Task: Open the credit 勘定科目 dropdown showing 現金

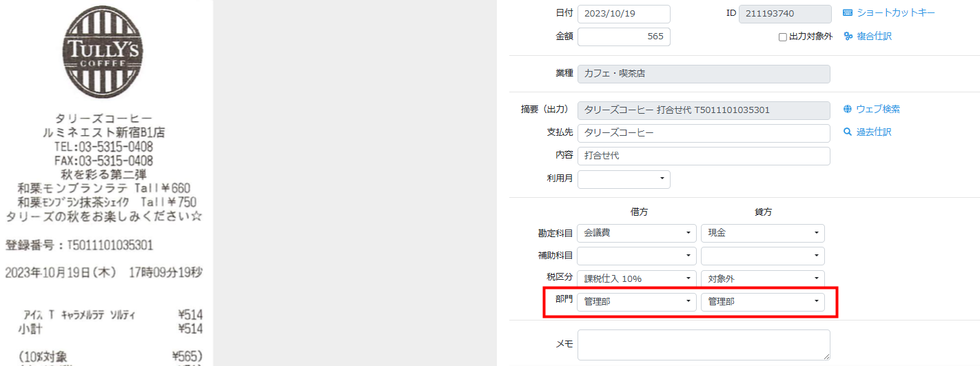Action: pos(762,233)
